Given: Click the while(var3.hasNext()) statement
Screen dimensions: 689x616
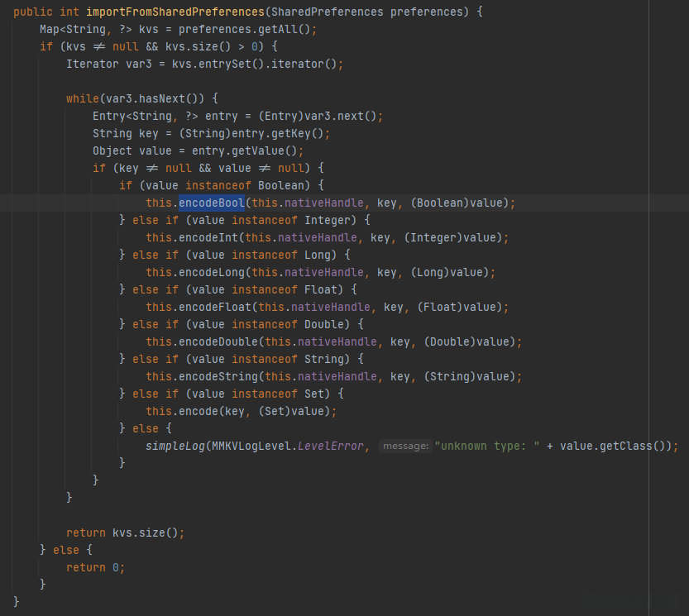Looking at the screenshot, I should pos(136,99).
